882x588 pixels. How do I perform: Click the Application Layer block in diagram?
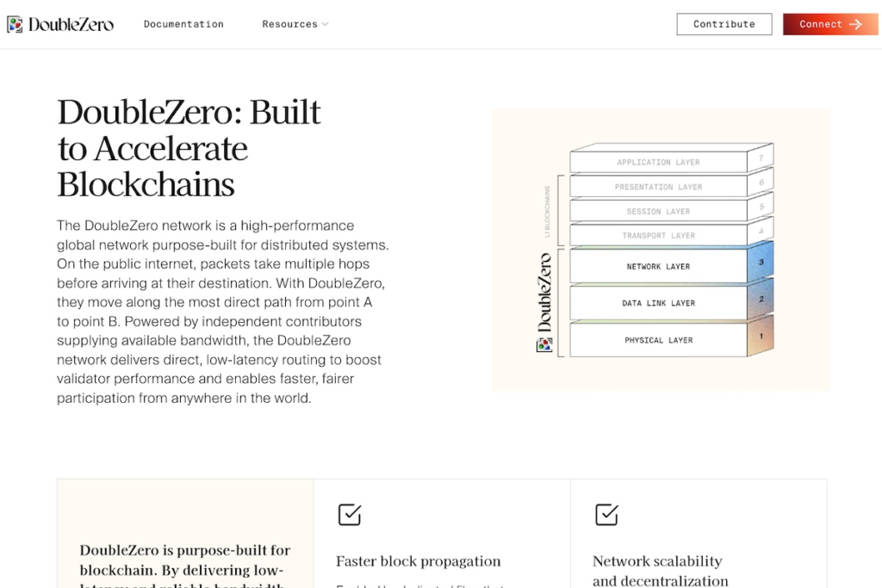click(658, 162)
